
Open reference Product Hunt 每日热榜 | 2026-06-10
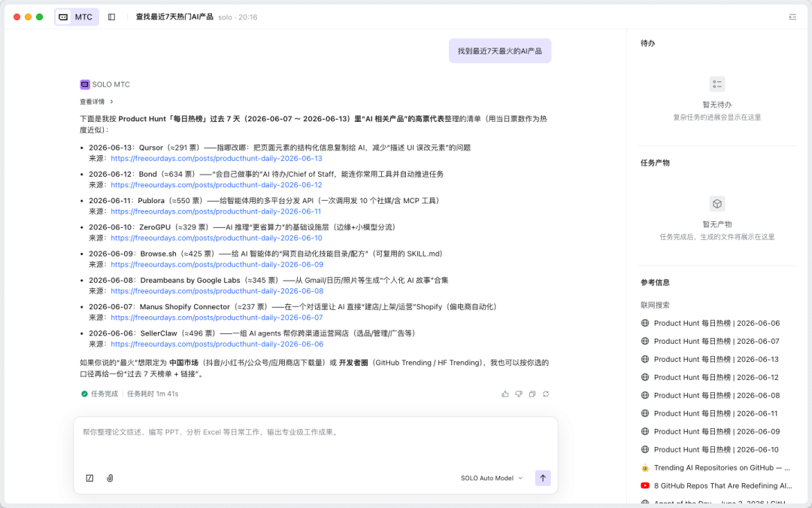click(x=717, y=449)
